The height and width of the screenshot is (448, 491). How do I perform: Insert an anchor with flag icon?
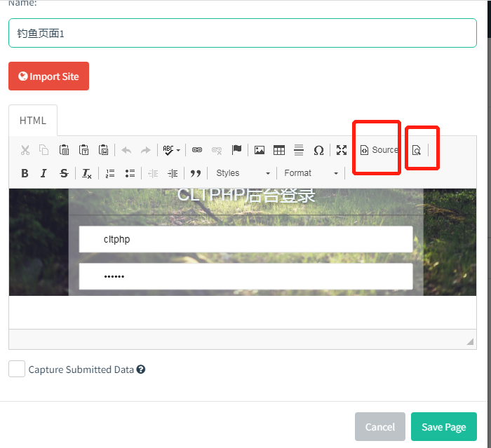(x=237, y=150)
